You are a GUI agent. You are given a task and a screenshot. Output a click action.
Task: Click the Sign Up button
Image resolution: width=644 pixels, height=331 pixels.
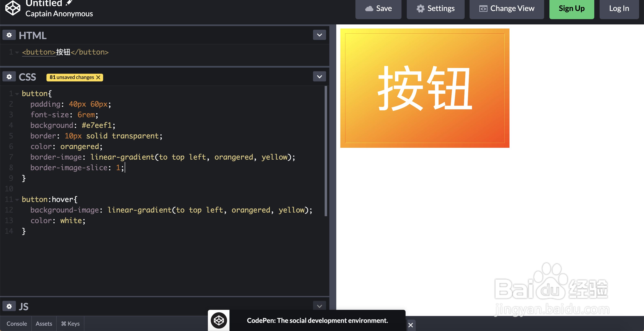point(571,8)
